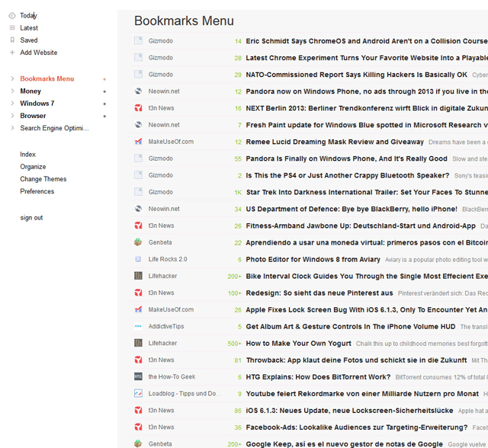Click t3n News favicon on Throwback app row
Screen dimensions: 488x448
(x=138, y=360)
